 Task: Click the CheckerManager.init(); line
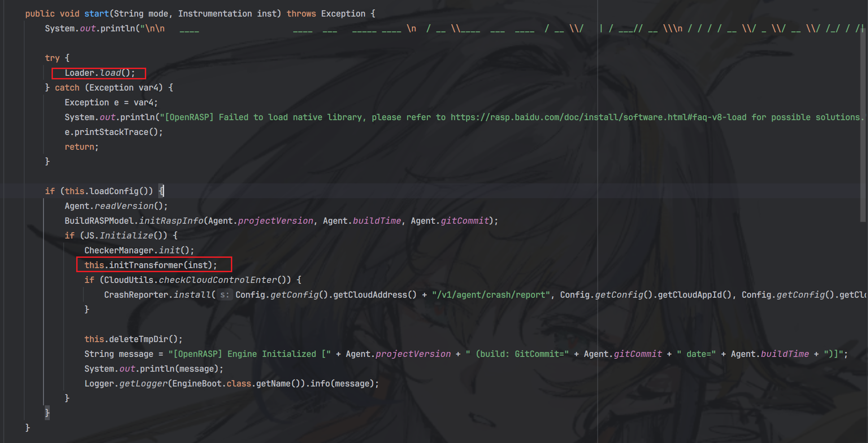[139, 250]
